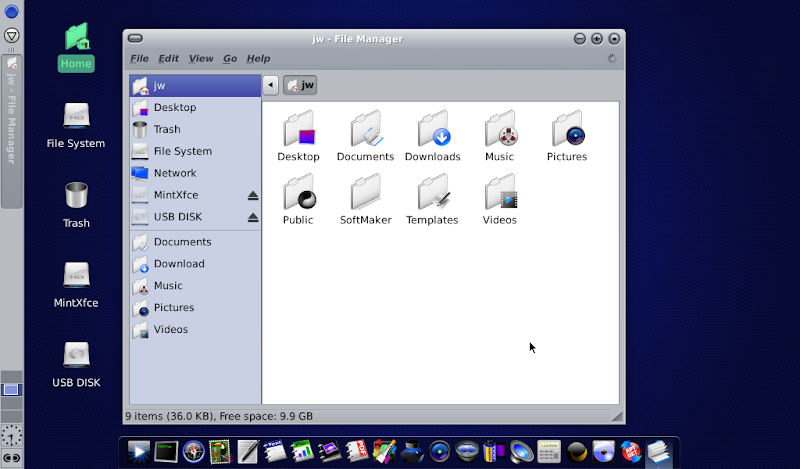Click the jw path bar button
The height and width of the screenshot is (469, 800).
pyautogui.click(x=300, y=86)
